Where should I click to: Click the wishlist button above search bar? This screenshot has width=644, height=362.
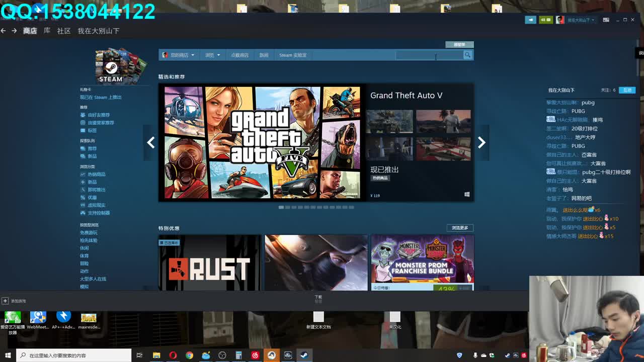point(459,45)
